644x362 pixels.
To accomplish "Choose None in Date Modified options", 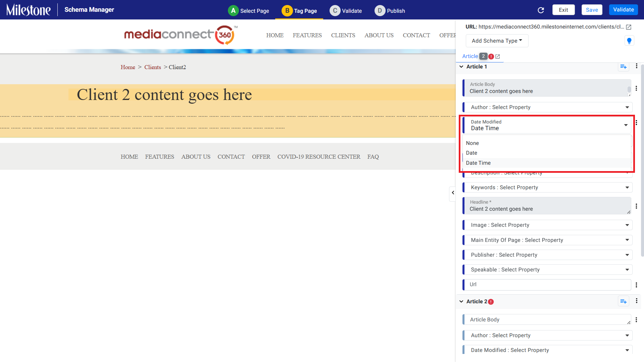I will click(x=547, y=143).
